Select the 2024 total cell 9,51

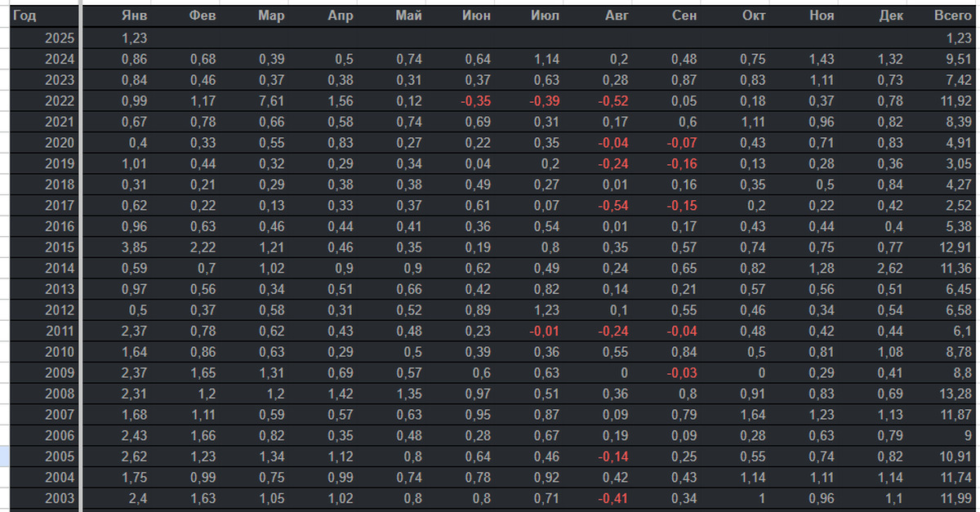957,59
